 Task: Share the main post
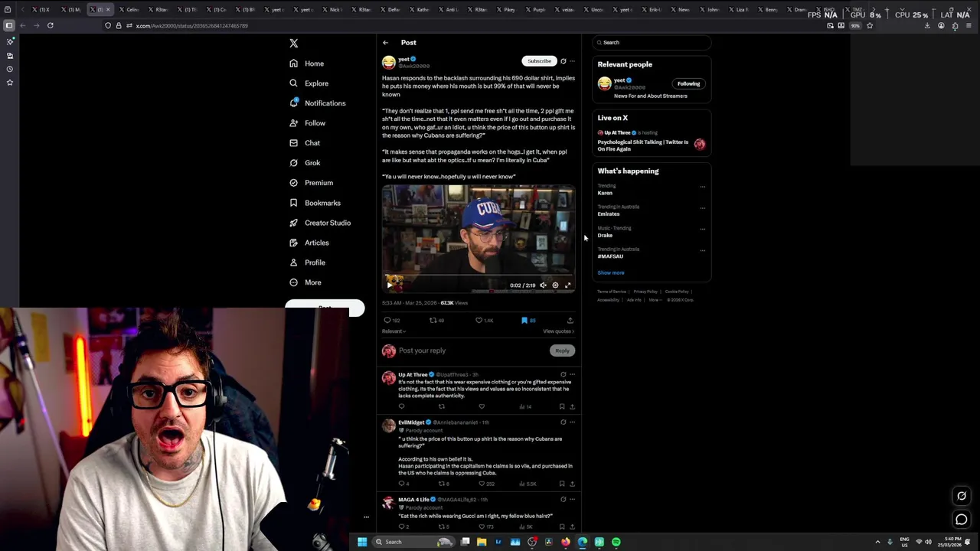tap(570, 321)
